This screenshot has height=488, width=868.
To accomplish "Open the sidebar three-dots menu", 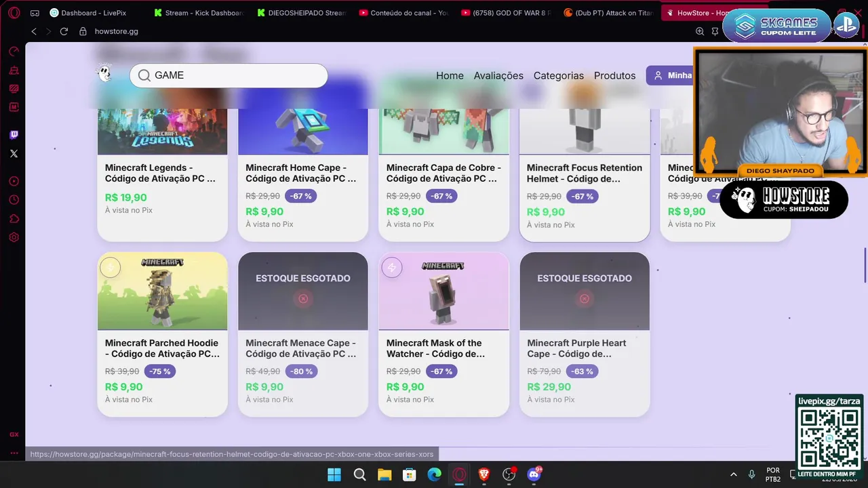I will (x=14, y=453).
